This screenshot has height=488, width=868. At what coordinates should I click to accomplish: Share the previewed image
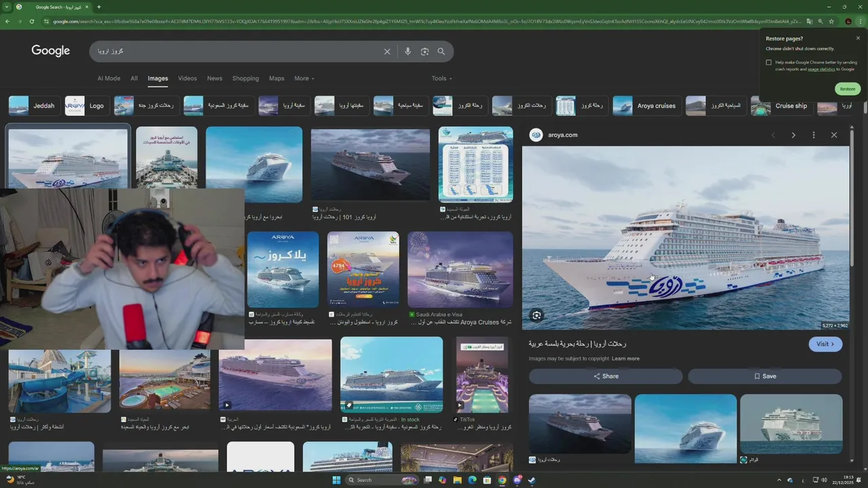coord(606,376)
